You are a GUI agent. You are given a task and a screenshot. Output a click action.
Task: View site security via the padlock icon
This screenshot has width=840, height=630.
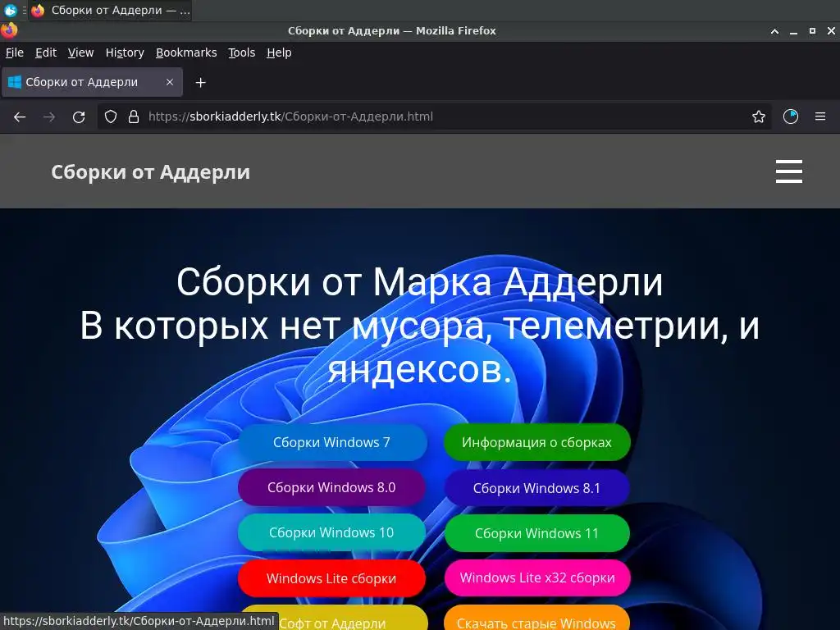[134, 116]
